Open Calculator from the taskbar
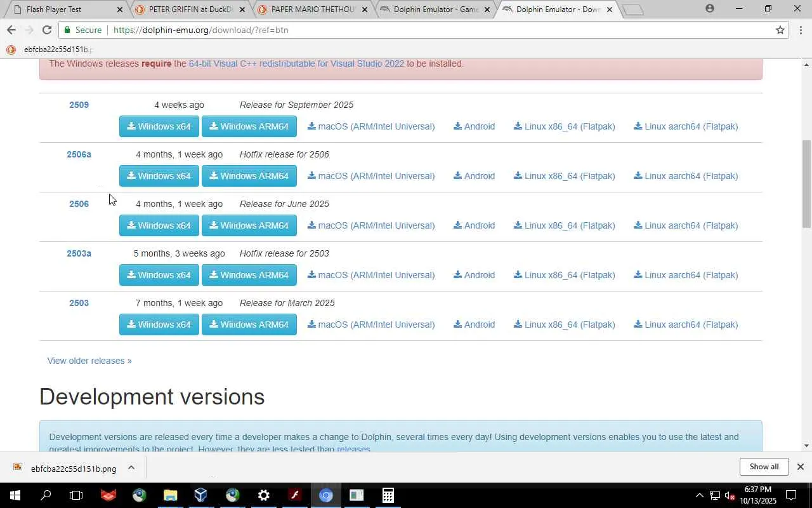This screenshot has height=508, width=812. 388,495
